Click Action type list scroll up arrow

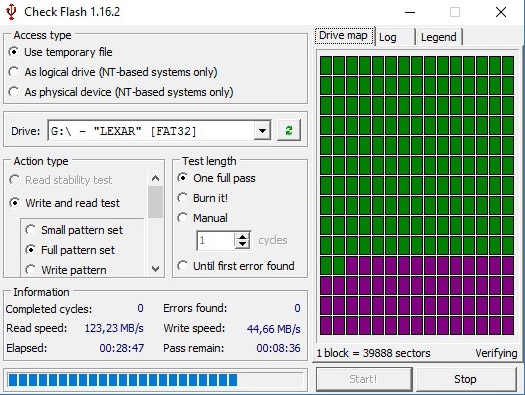155,178
